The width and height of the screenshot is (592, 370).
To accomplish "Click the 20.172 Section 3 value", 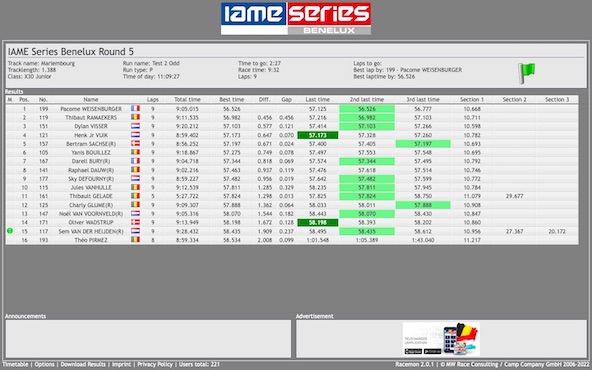I will (x=557, y=231).
